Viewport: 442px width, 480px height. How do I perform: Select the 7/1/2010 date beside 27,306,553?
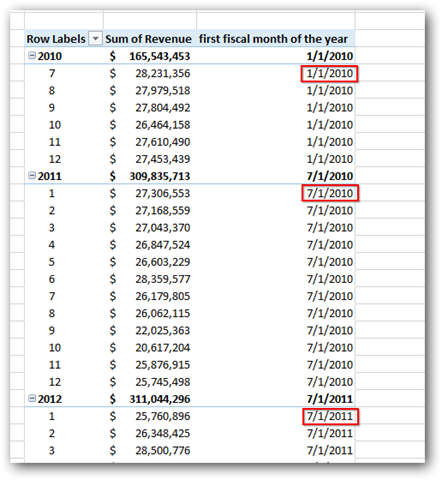[330, 193]
